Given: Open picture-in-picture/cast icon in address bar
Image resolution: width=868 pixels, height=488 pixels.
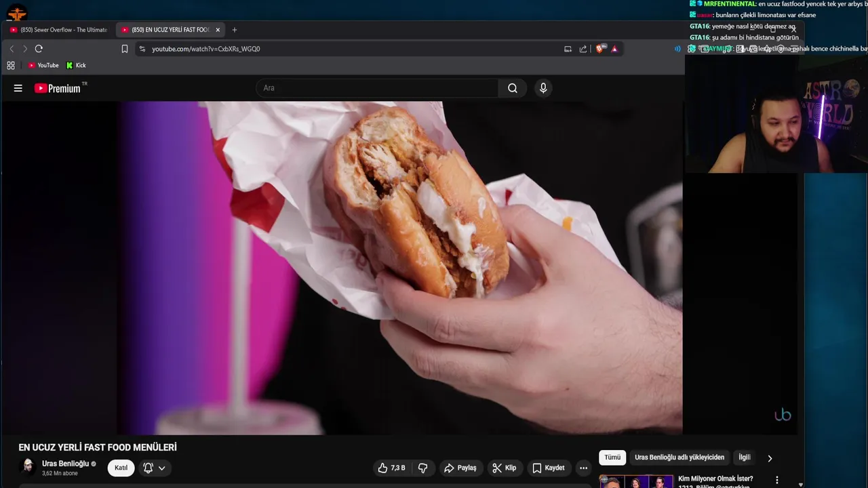Looking at the screenshot, I should coord(568,49).
